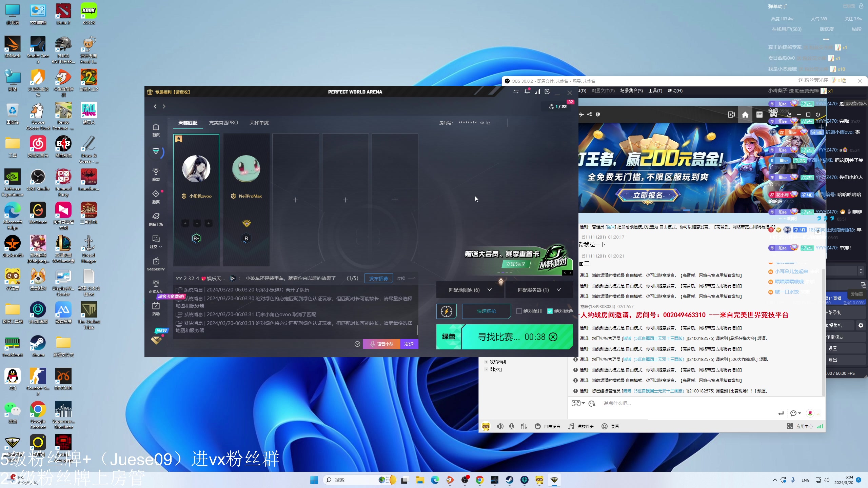Screen dimensions: 868x488
Task: Copy the room number with copy icon
Action: 488,123
